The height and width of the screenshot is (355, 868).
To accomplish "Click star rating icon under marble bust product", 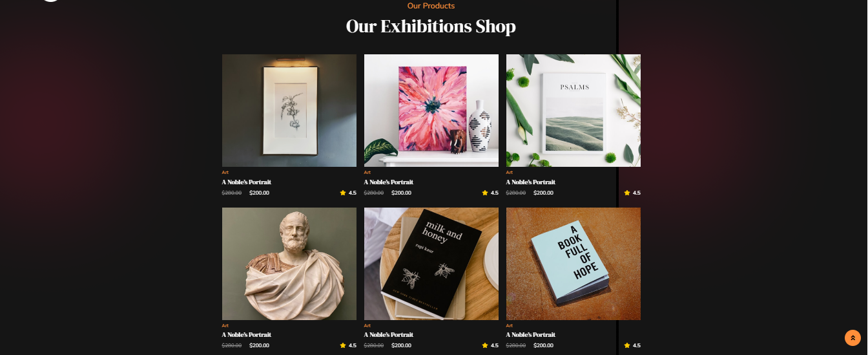I will click(343, 345).
